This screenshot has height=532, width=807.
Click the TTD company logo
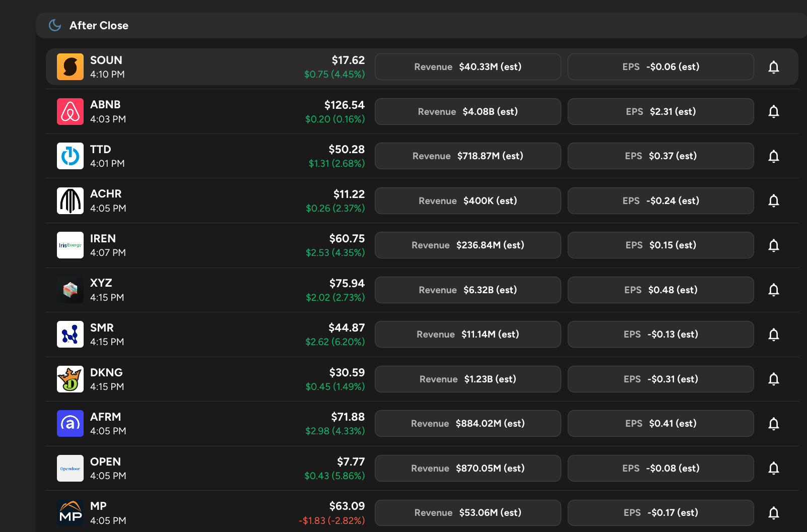click(70, 156)
